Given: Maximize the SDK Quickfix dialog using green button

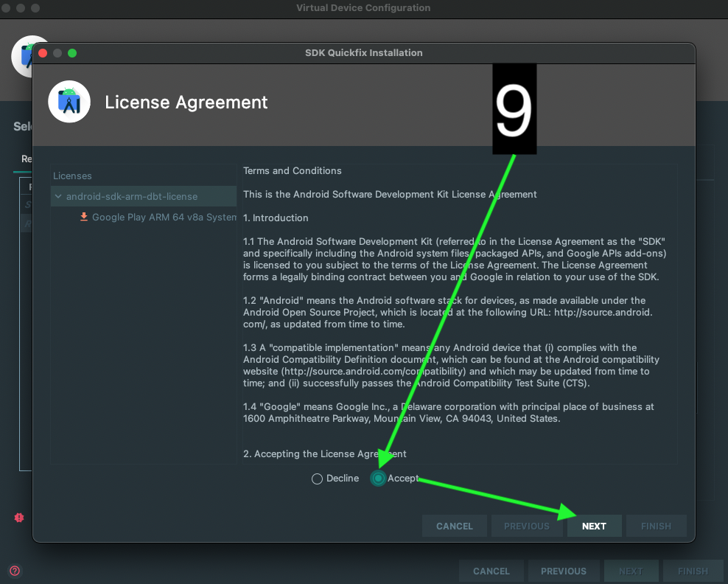Looking at the screenshot, I should pyautogui.click(x=72, y=53).
